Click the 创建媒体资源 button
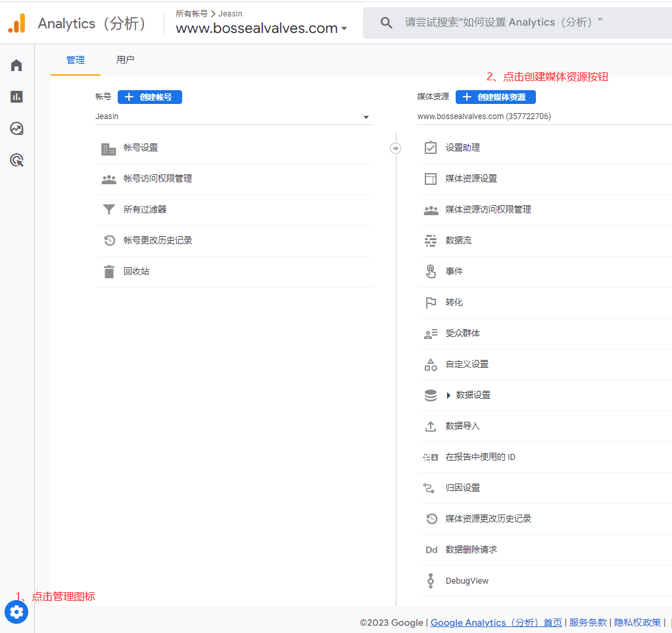The height and width of the screenshot is (633, 672). [x=495, y=97]
